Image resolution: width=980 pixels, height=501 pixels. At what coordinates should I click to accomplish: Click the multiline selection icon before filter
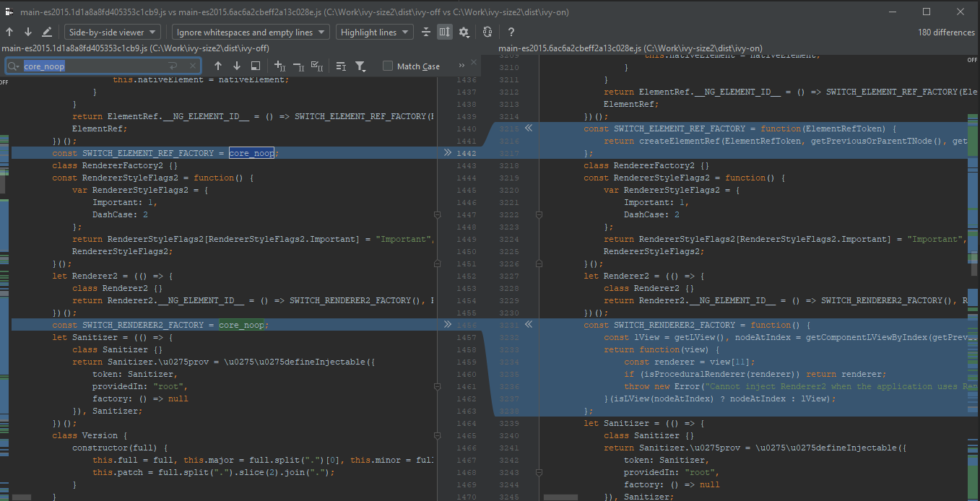click(342, 66)
